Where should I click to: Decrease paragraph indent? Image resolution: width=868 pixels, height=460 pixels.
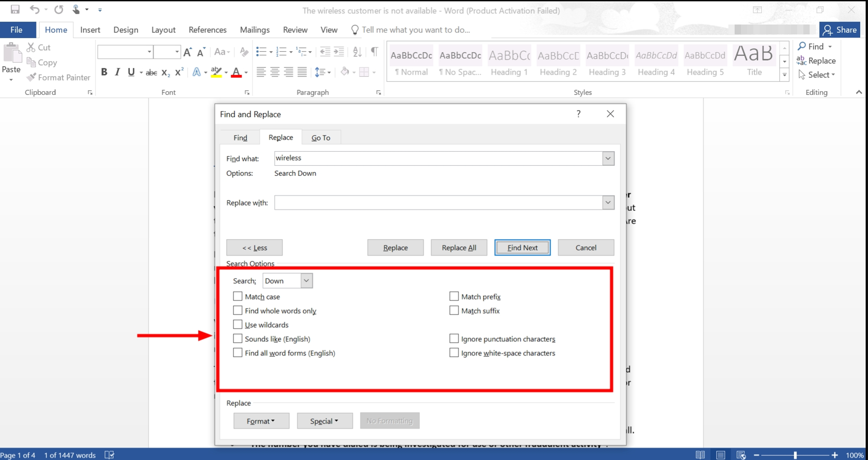[325, 52]
